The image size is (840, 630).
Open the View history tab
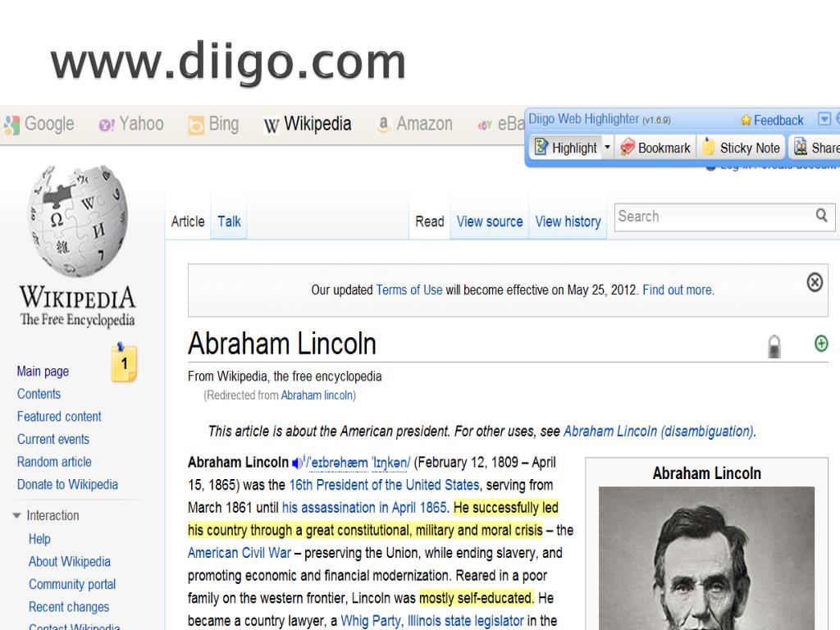568,221
